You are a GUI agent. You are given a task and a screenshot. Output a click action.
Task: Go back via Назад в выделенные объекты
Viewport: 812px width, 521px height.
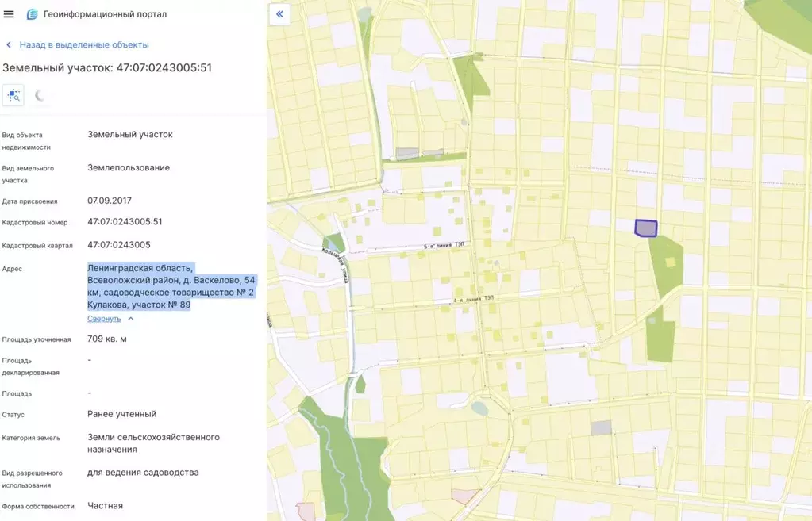click(83, 45)
